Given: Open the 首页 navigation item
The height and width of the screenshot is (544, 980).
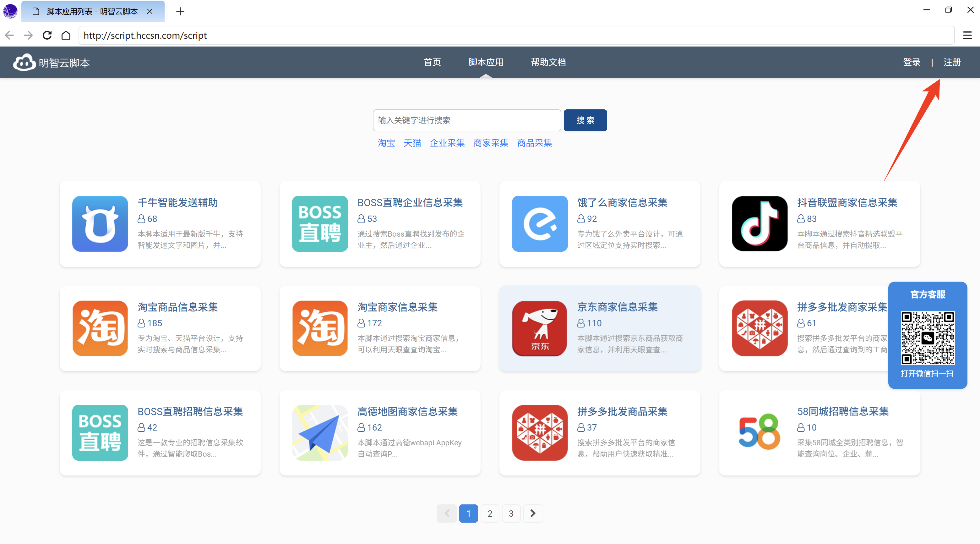Looking at the screenshot, I should [x=433, y=62].
